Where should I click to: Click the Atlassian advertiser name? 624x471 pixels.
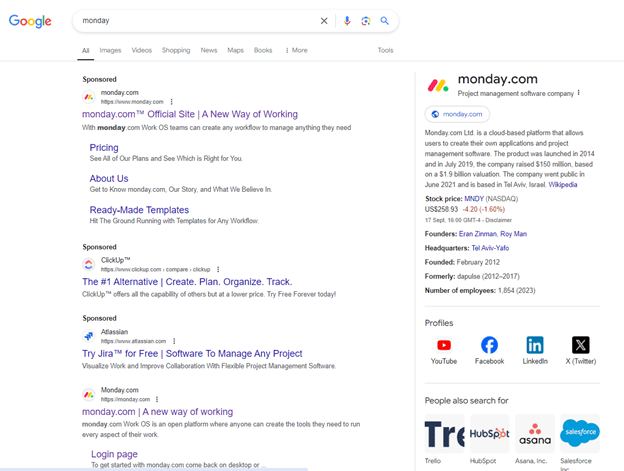[114, 332]
